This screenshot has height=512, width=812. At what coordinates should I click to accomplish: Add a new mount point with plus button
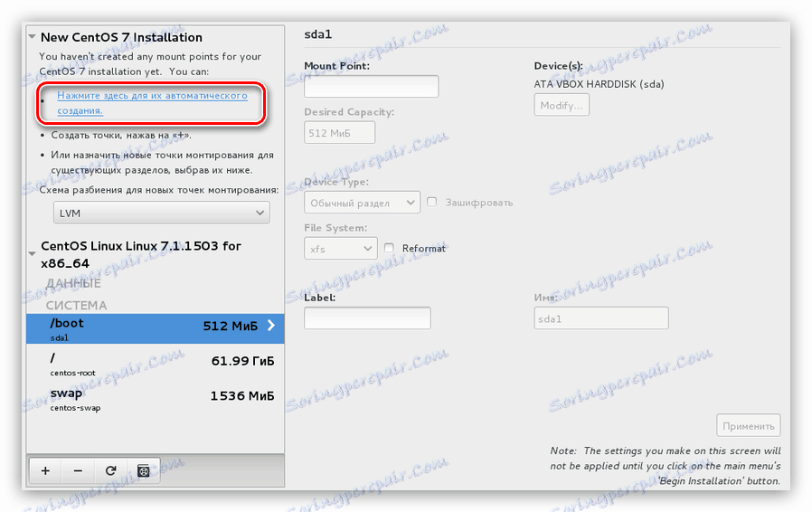point(45,470)
